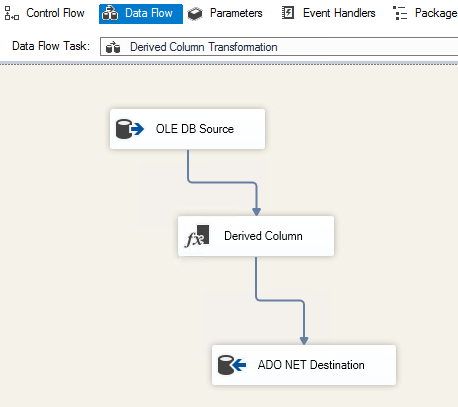Click the Event Handlers tab icon

pyautogui.click(x=288, y=13)
